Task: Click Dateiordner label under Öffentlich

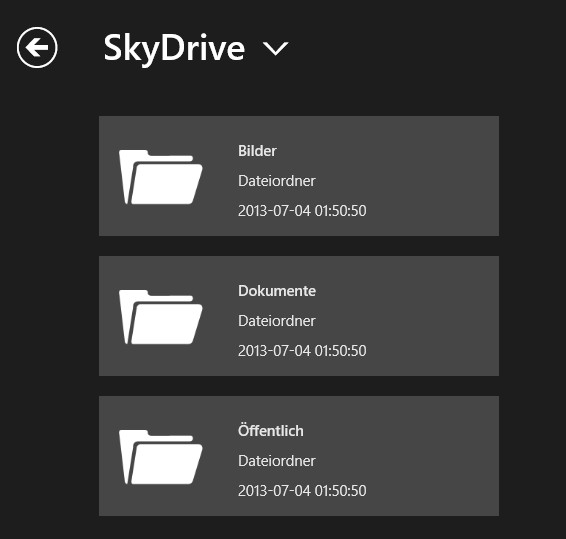Action: pos(277,461)
